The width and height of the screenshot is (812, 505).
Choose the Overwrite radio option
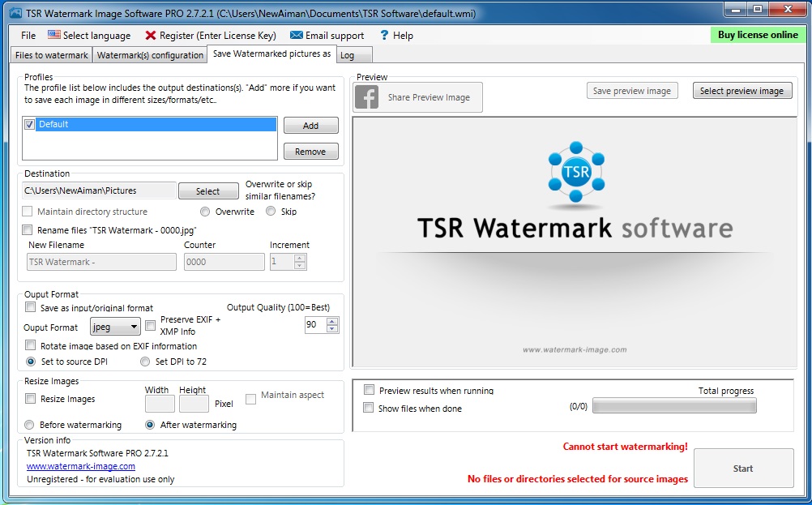tap(205, 212)
